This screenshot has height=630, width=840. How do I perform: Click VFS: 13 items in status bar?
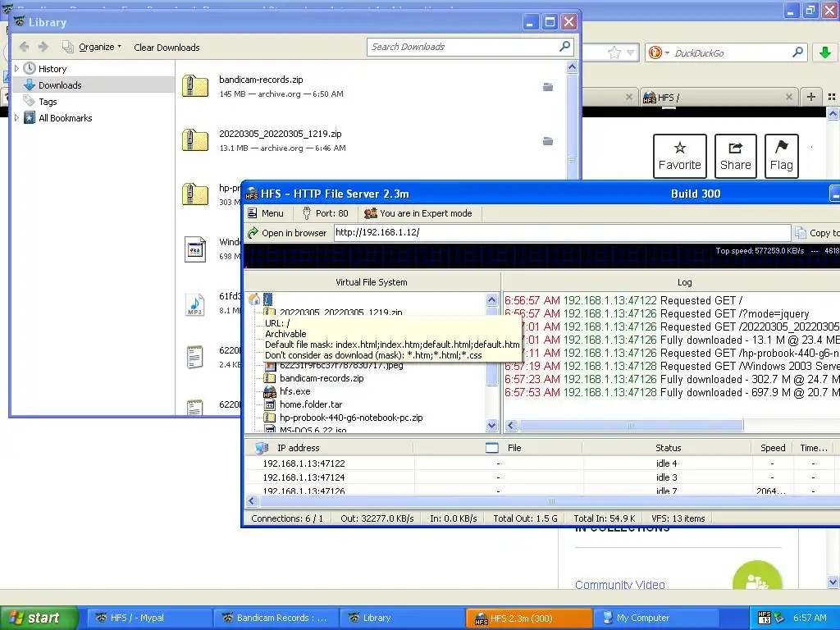point(678,518)
